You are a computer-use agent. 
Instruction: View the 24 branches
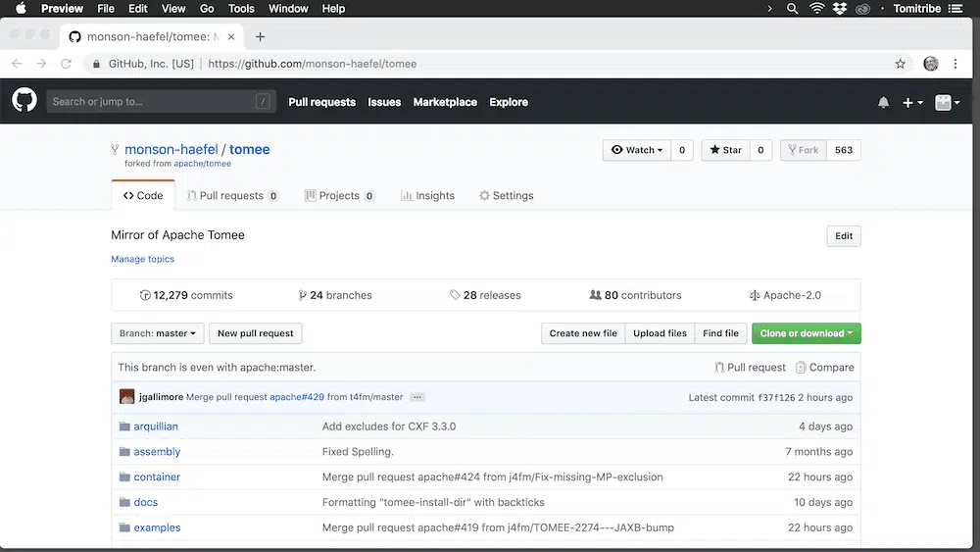tap(335, 295)
